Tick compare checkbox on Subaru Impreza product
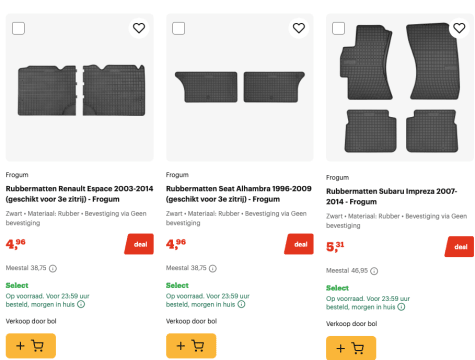475x360 pixels. tap(338, 28)
